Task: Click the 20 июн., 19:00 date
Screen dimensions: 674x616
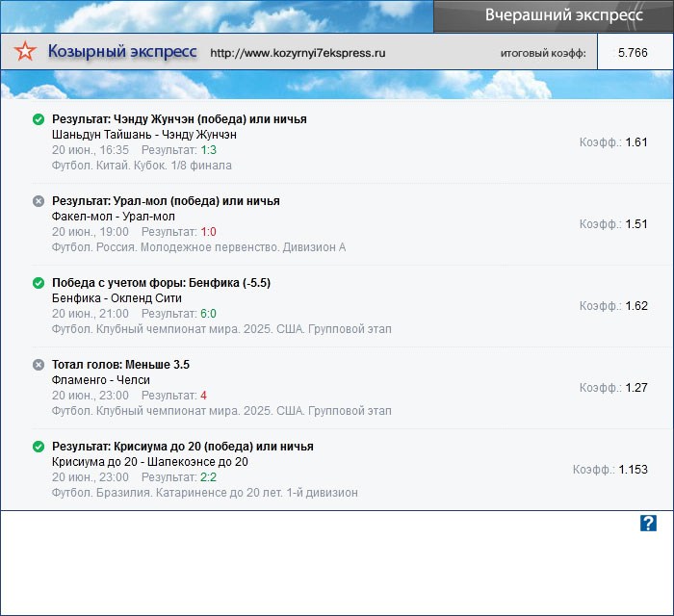Action: click(91, 232)
